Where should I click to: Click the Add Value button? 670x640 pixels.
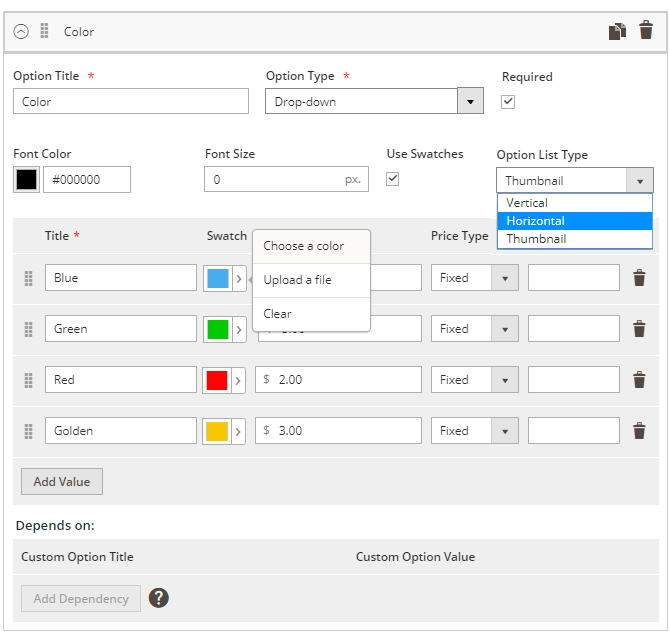pyautogui.click(x=62, y=481)
